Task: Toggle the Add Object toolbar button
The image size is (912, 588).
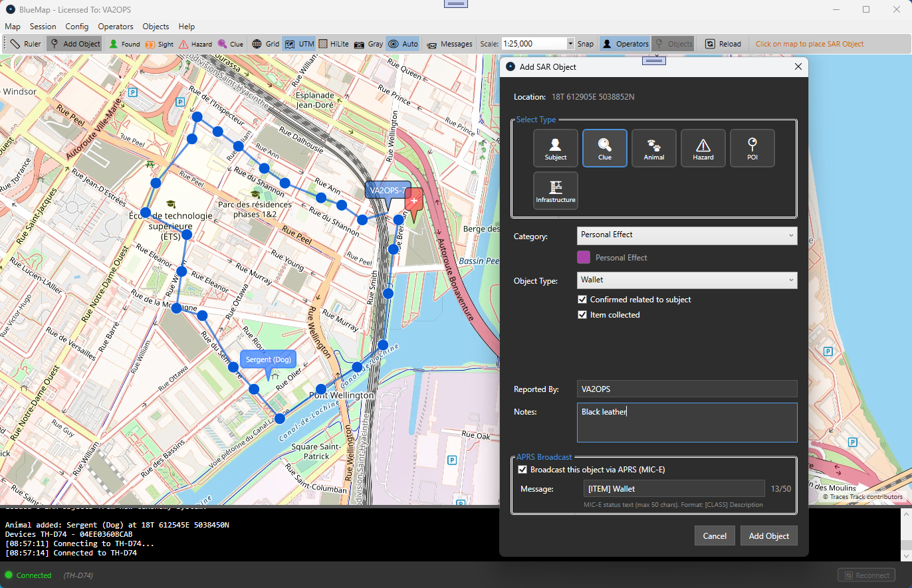Action: [x=74, y=44]
